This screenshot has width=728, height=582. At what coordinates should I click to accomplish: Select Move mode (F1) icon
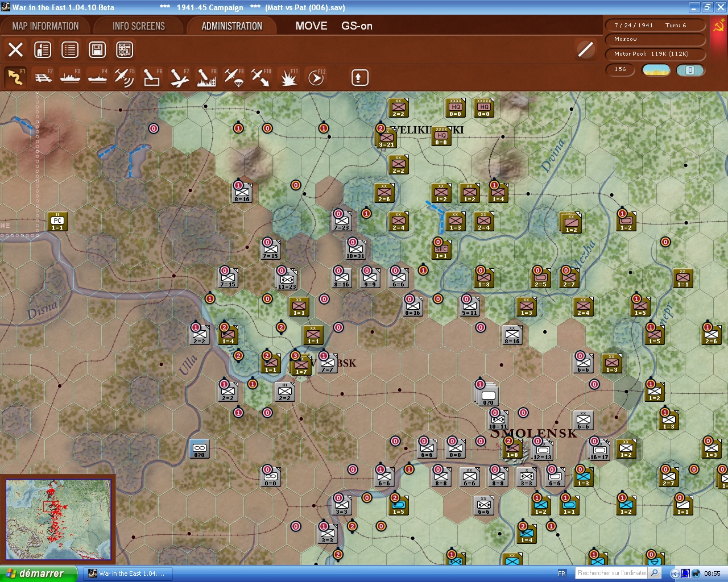click(16, 77)
